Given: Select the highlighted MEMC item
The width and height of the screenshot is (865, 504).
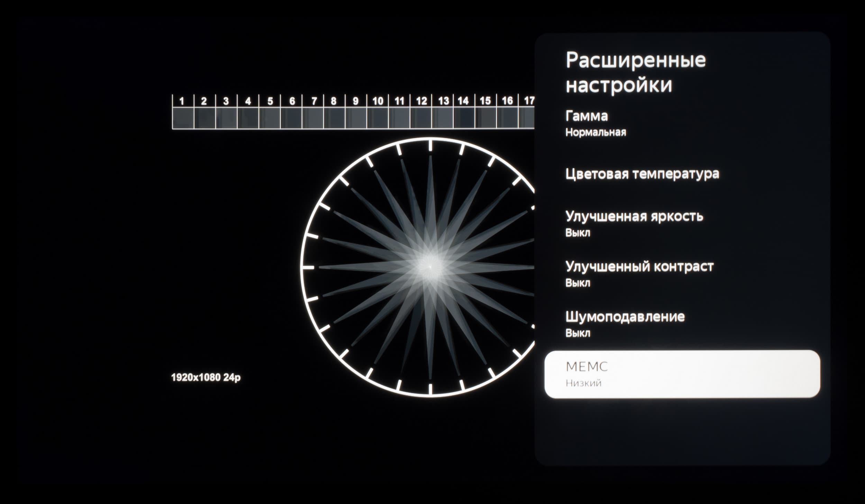Looking at the screenshot, I should tap(682, 374).
